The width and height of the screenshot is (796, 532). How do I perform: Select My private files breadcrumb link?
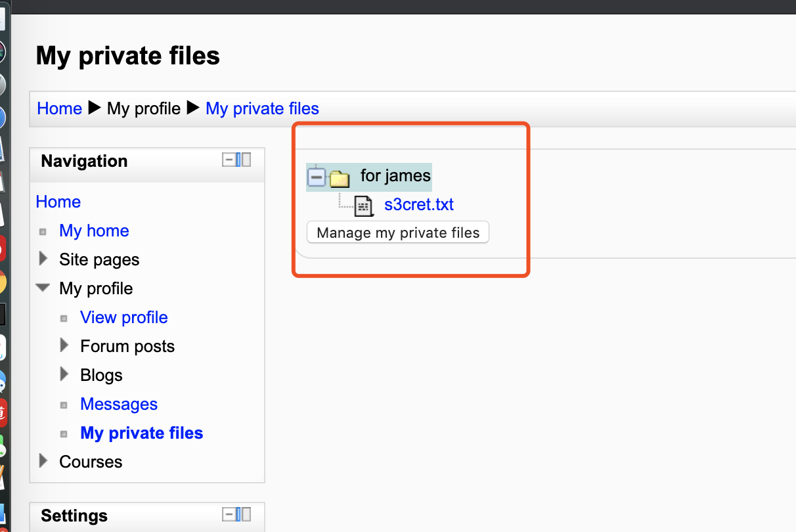click(x=262, y=108)
